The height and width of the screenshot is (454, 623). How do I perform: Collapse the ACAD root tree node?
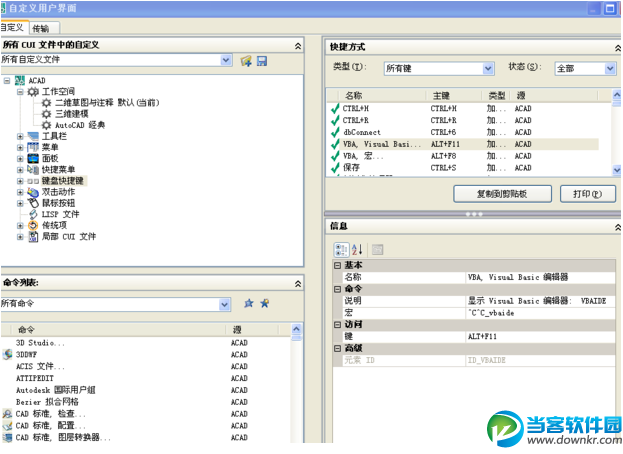pyautogui.click(x=7, y=81)
